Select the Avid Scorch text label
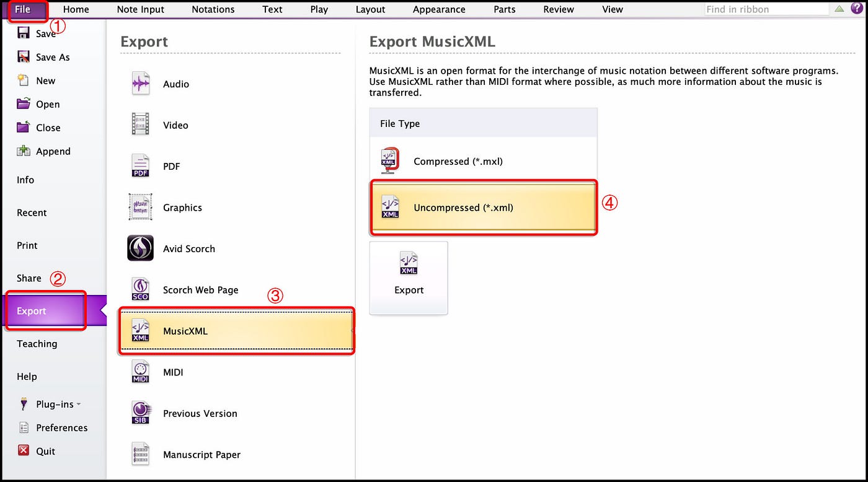868x482 pixels. click(189, 248)
